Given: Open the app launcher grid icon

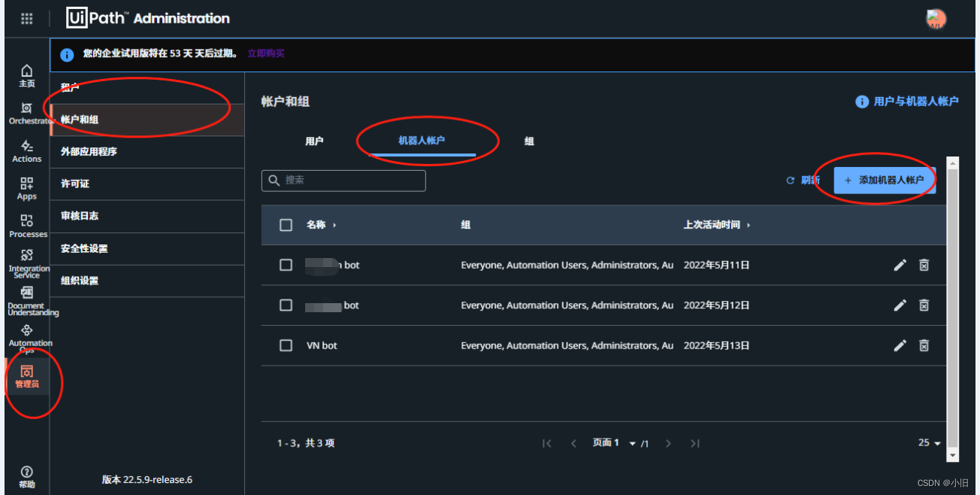Looking at the screenshot, I should (27, 19).
